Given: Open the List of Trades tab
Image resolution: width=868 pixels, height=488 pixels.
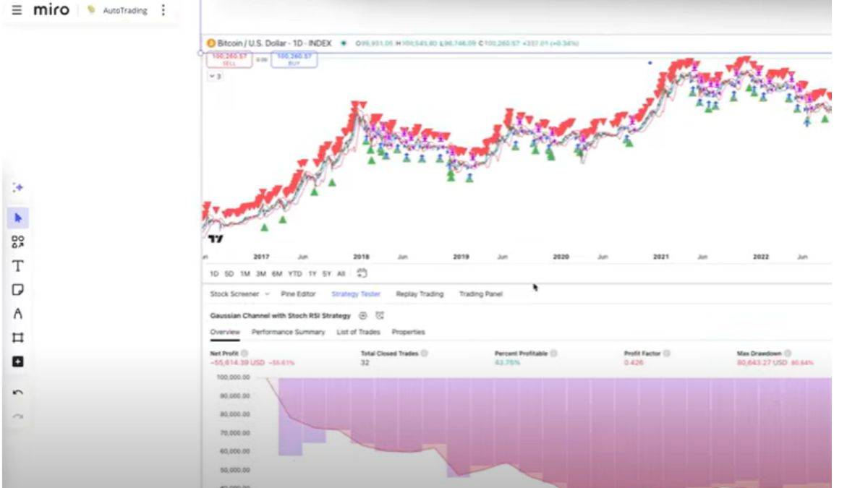Looking at the screenshot, I should click(358, 332).
